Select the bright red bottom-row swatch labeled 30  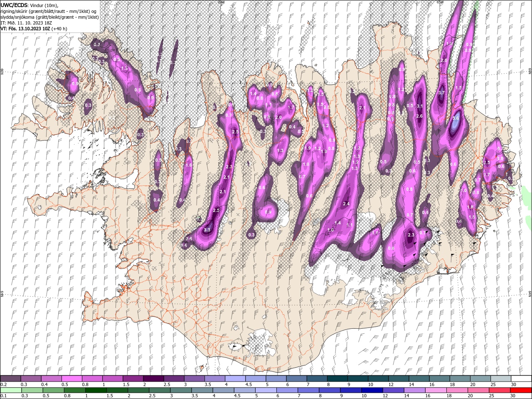pyautogui.click(x=521, y=390)
